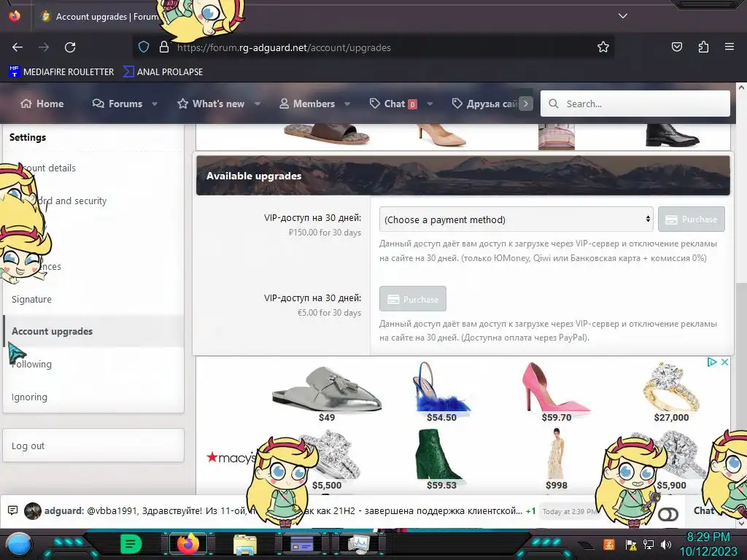Image resolution: width=747 pixels, height=560 pixels.
Task: Open the resource monitor taskbar app
Action: [358, 544]
